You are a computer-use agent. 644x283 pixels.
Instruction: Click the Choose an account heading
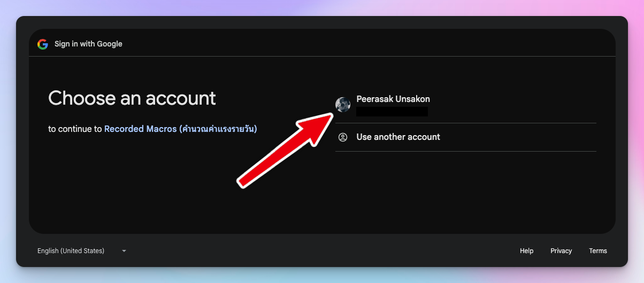pyautogui.click(x=132, y=98)
